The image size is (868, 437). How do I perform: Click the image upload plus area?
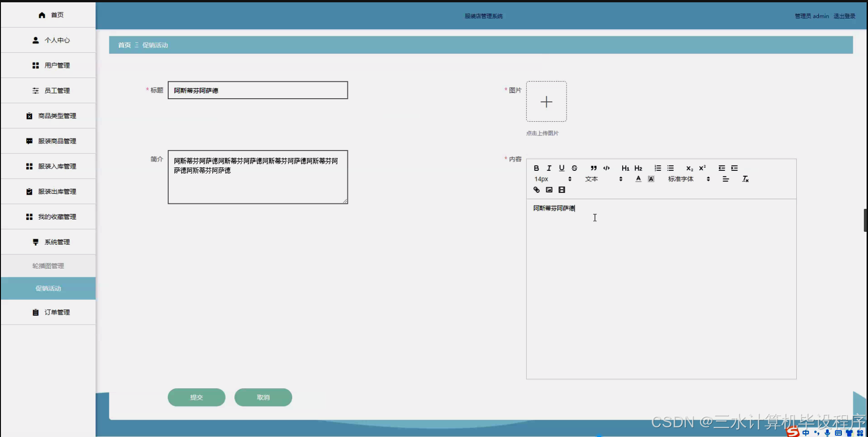tap(546, 101)
